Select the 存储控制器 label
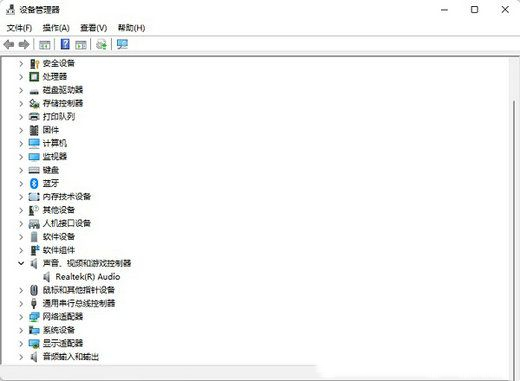Screen dimensions: 520x381 (x=63, y=103)
